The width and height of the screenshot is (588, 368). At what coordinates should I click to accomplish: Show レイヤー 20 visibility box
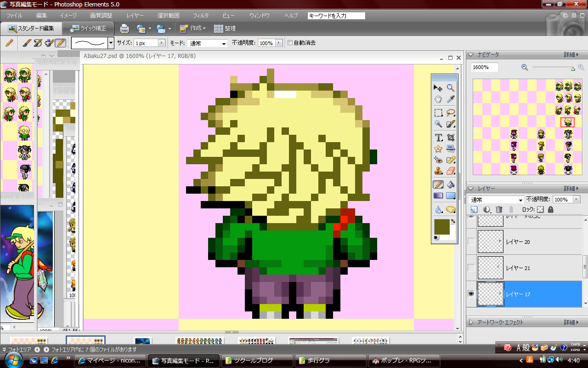point(471,242)
